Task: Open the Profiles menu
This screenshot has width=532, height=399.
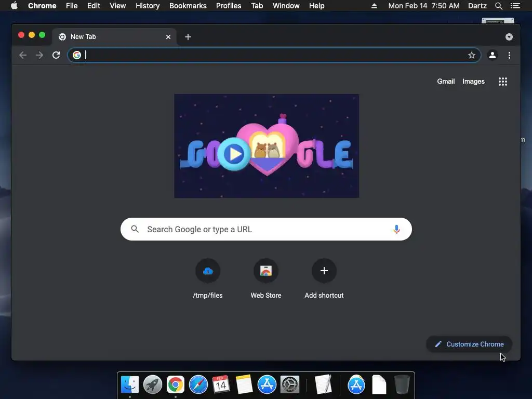Action: point(229,6)
